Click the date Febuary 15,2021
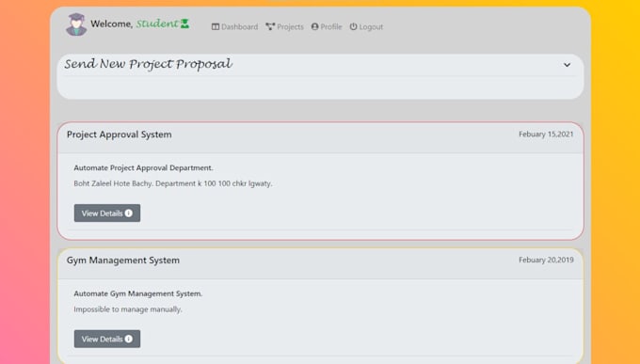Viewport: 640px width, 364px height. (x=546, y=135)
